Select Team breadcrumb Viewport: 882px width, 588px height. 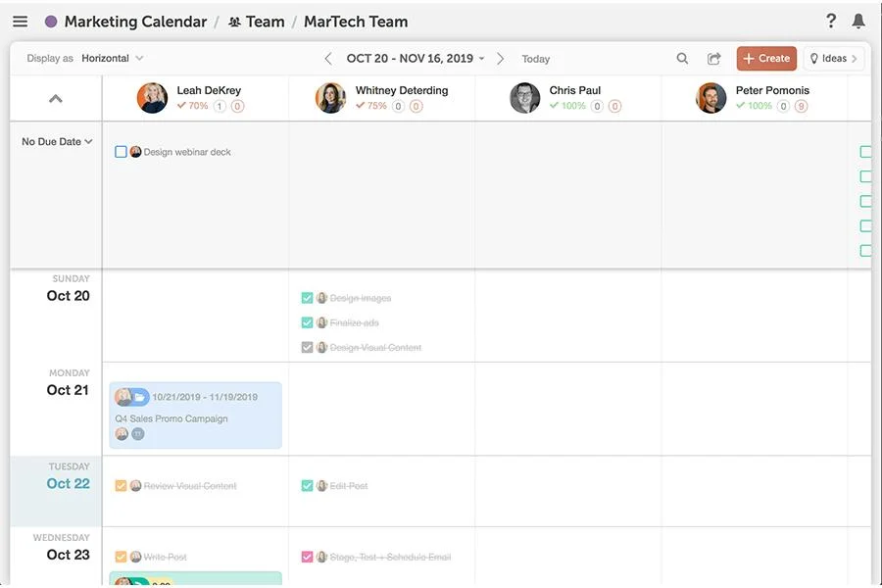tap(265, 22)
